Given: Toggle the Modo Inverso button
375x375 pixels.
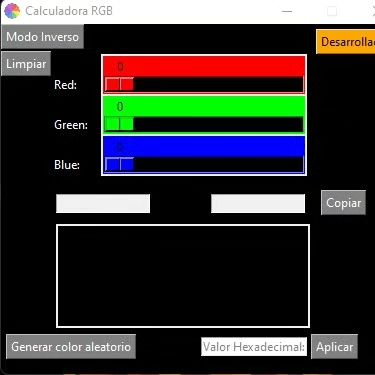Looking at the screenshot, I should tap(42, 37).
